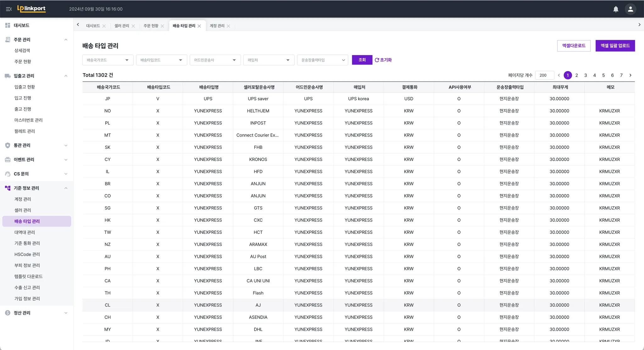This screenshot has height=350, width=644.
Task: Open the notification bell
Action: [616, 9]
